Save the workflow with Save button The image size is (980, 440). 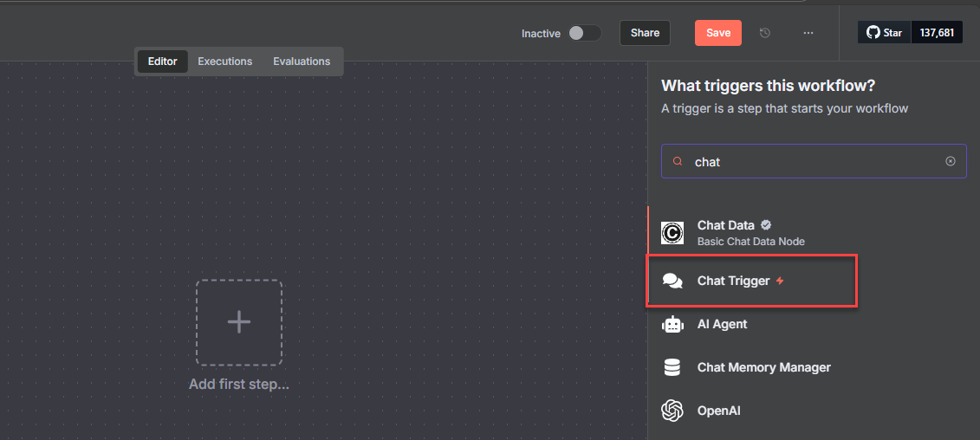point(718,33)
